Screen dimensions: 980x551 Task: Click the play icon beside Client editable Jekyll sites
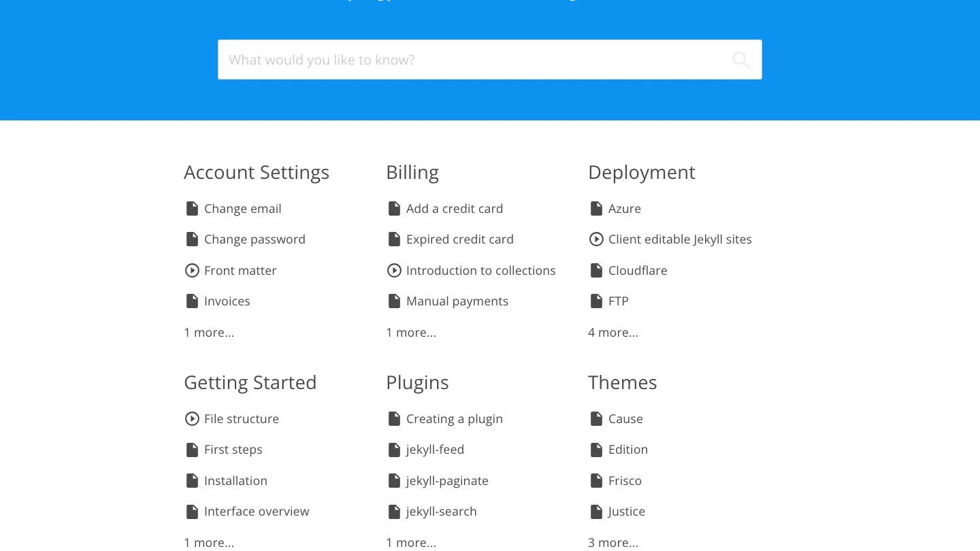pos(596,239)
